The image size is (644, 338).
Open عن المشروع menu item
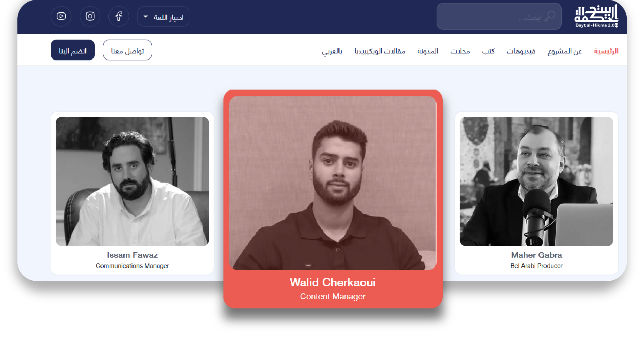point(565,51)
